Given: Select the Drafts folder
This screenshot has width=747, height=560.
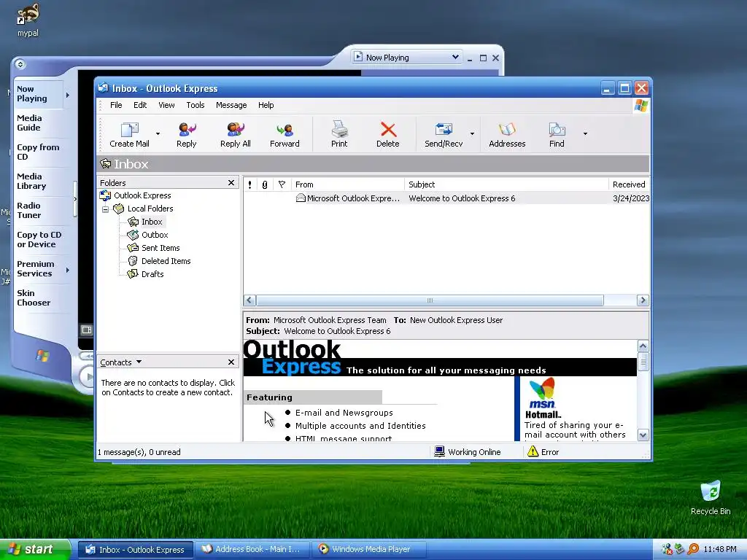Looking at the screenshot, I should coord(152,274).
